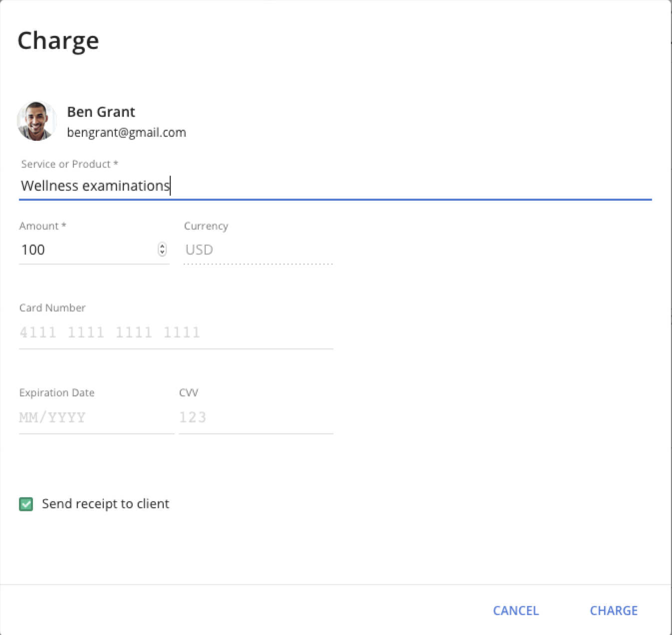672x635 pixels.
Task: Click the bengrant@gmail.com email text
Action: pyautogui.click(x=126, y=132)
